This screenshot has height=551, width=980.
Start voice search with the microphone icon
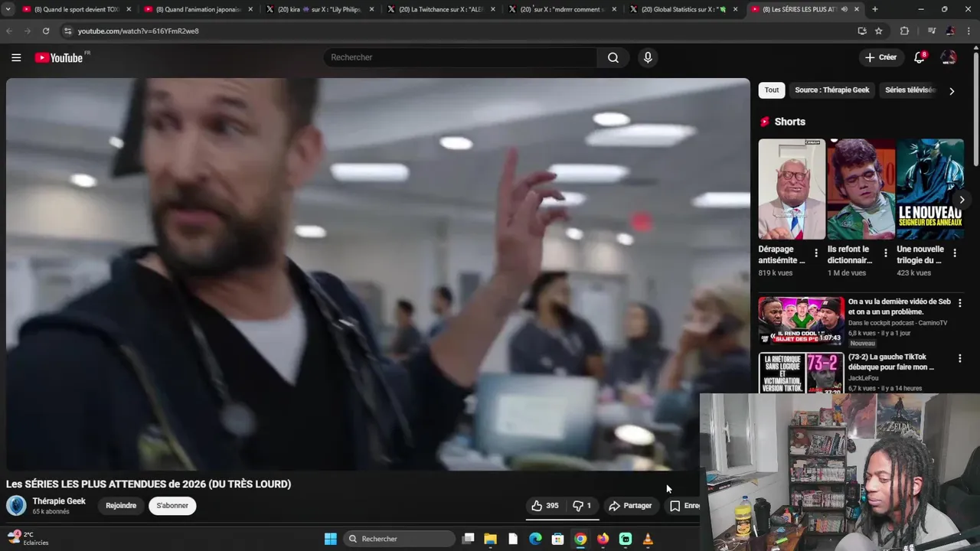click(x=648, y=57)
